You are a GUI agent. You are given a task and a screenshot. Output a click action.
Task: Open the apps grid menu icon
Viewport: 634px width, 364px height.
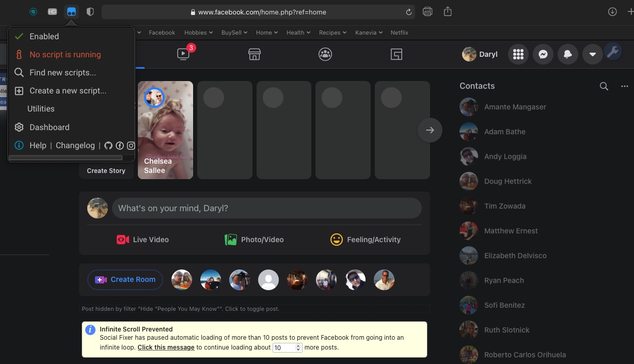[518, 54]
